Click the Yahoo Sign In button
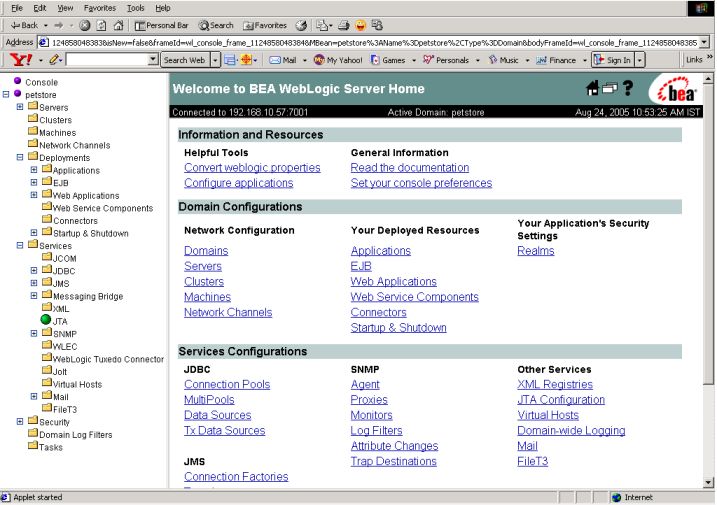 pos(613,60)
